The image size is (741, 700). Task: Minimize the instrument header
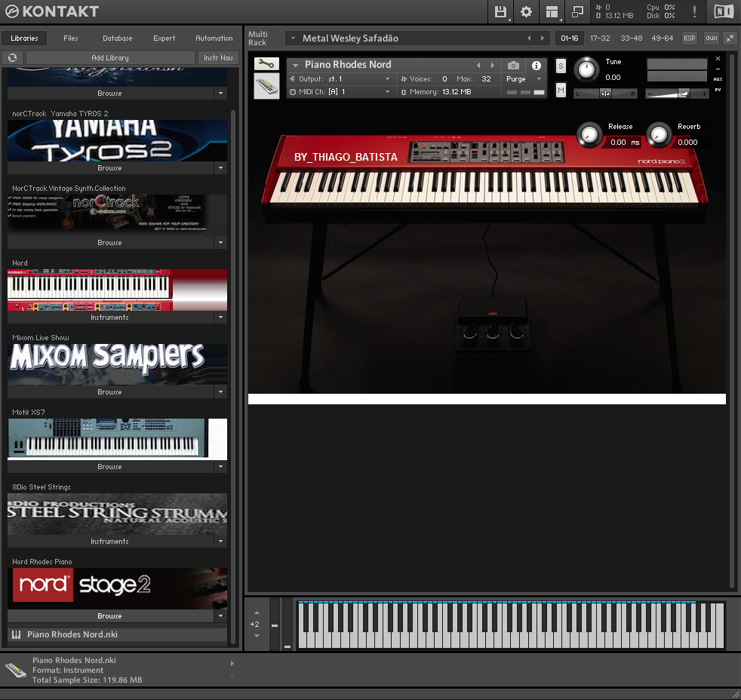[718, 69]
